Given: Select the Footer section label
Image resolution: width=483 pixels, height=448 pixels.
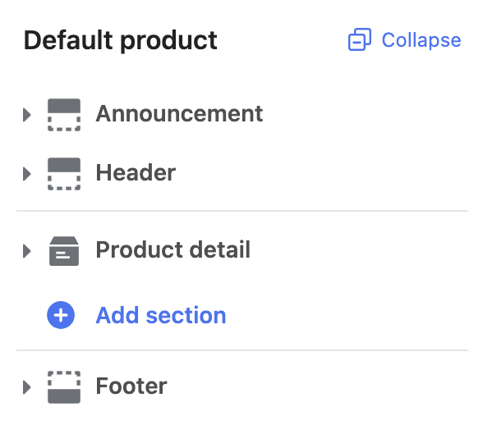Looking at the screenshot, I should [x=131, y=386].
